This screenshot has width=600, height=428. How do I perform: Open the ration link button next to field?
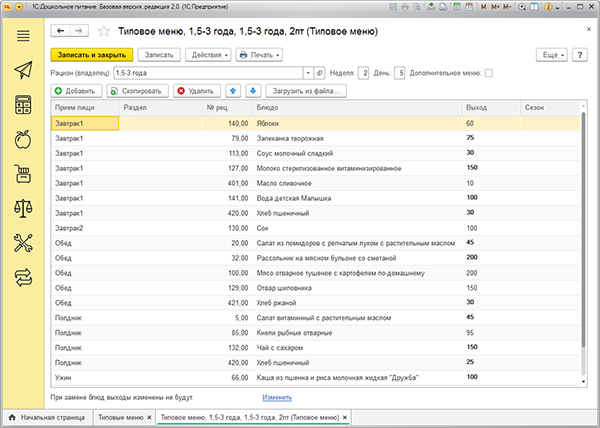[320, 73]
